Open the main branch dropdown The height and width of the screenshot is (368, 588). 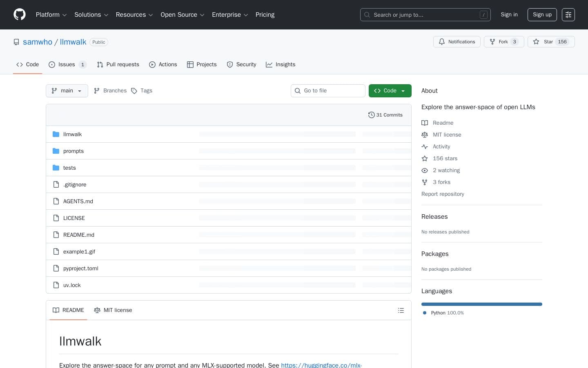67,91
